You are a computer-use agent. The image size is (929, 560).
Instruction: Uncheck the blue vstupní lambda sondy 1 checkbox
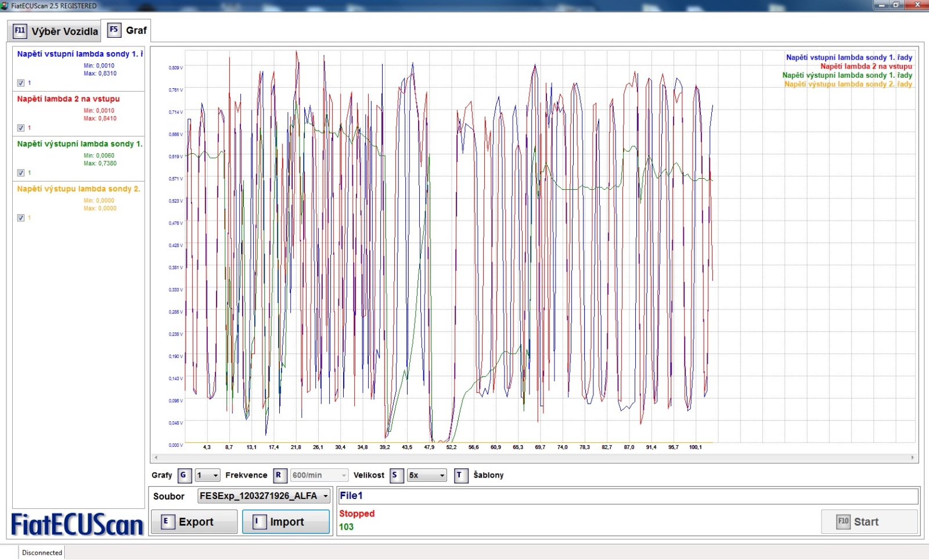coord(21,83)
